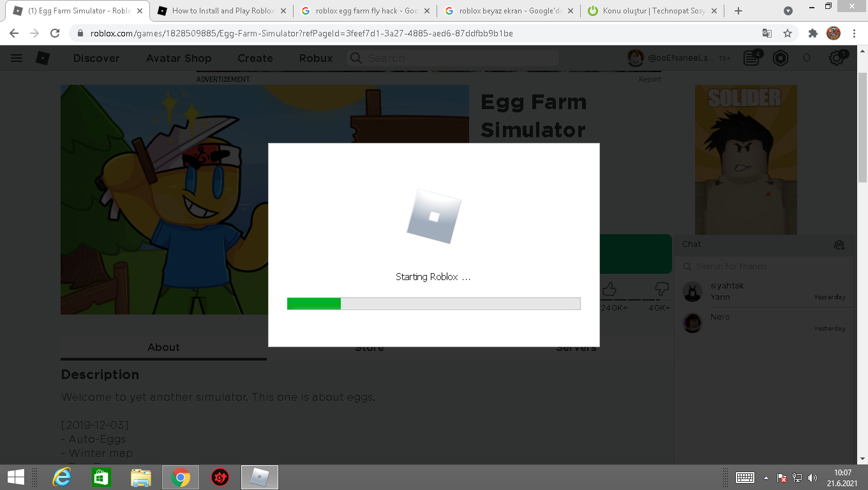
Task: Click the "Welcome to yet another simulator" text
Action: 218,397
